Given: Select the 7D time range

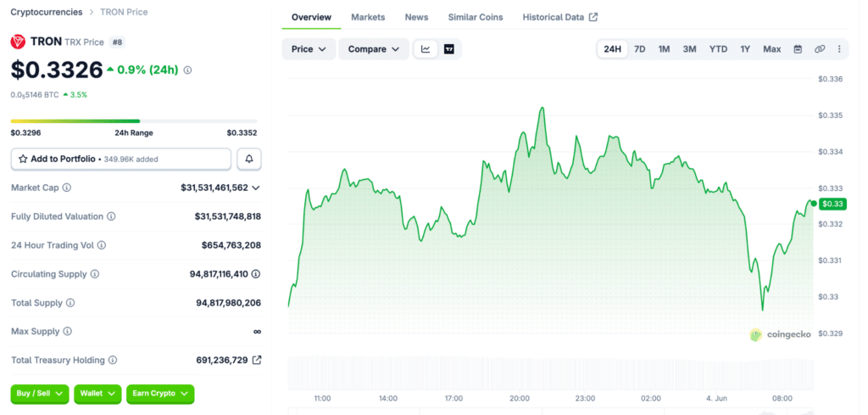Looking at the screenshot, I should tap(639, 49).
